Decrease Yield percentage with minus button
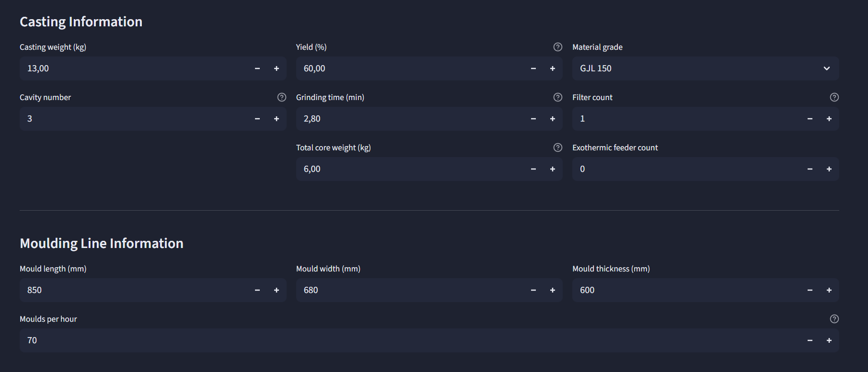Viewport: 868px width, 372px height. (x=533, y=68)
